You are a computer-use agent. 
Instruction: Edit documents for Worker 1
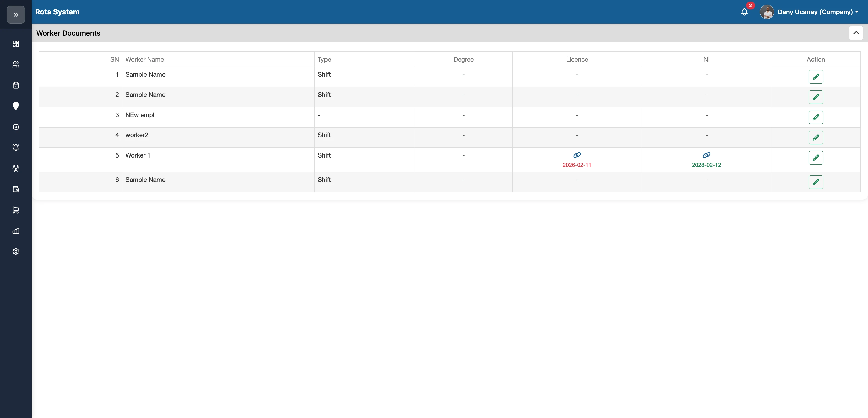[x=816, y=158]
